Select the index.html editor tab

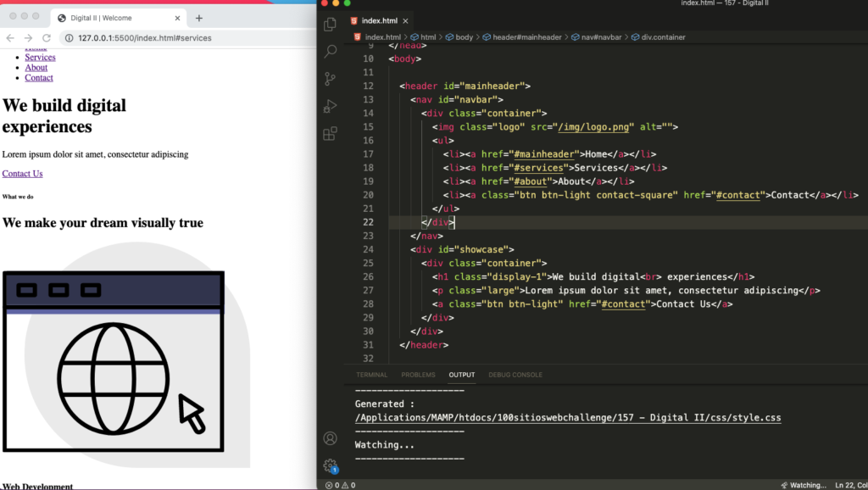[379, 21]
